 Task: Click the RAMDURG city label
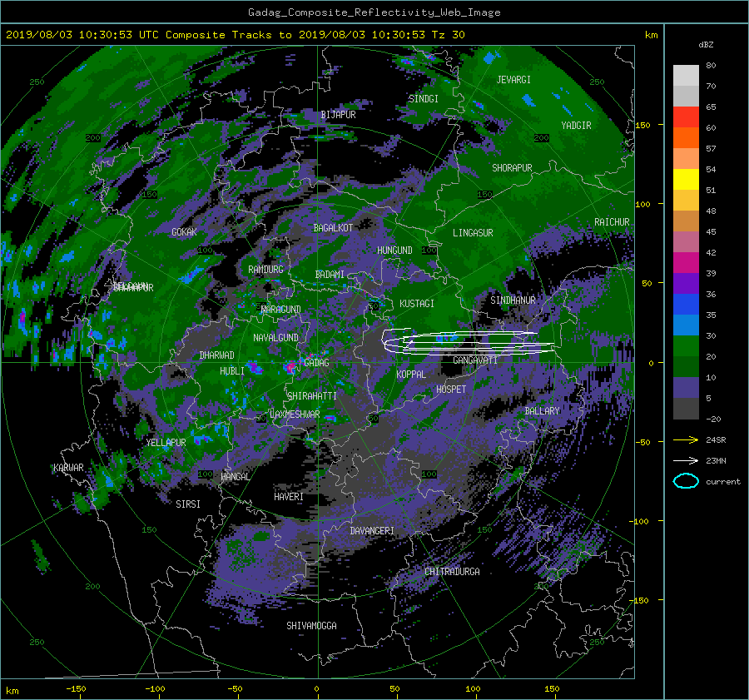coord(265,270)
